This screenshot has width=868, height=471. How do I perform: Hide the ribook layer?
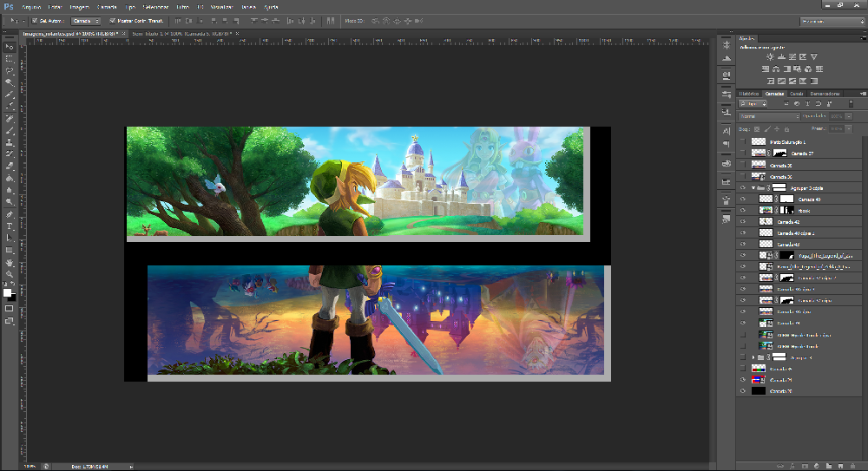tap(743, 210)
